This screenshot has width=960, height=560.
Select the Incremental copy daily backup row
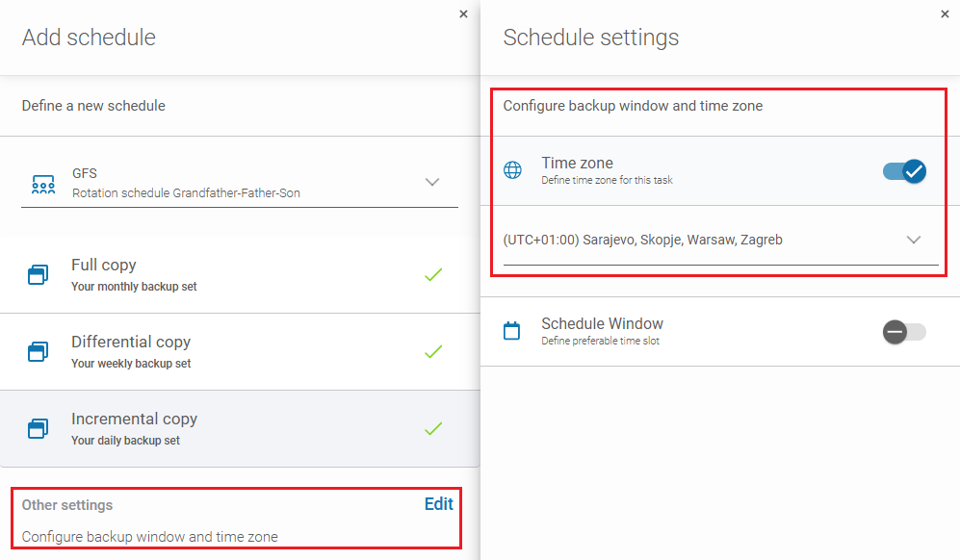coord(193,428)
